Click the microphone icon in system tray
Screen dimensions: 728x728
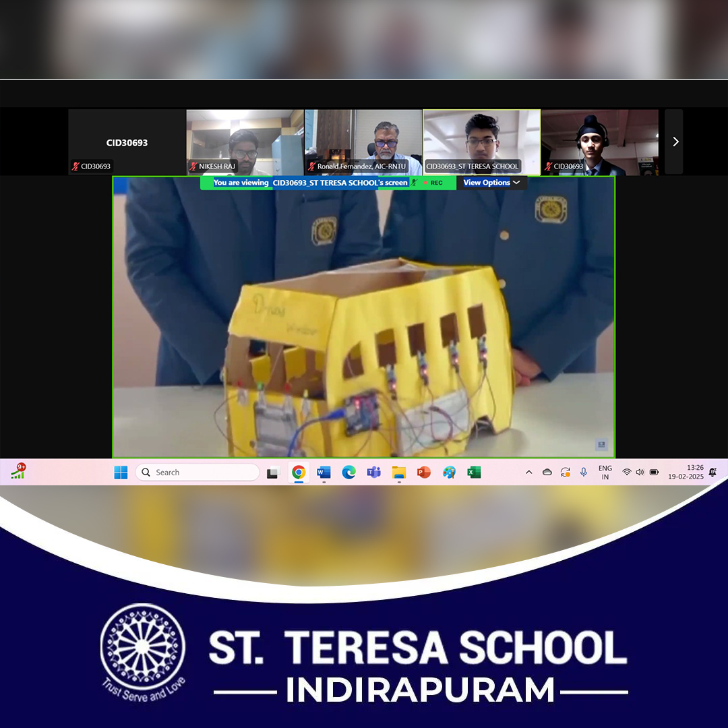pos(584,473)
